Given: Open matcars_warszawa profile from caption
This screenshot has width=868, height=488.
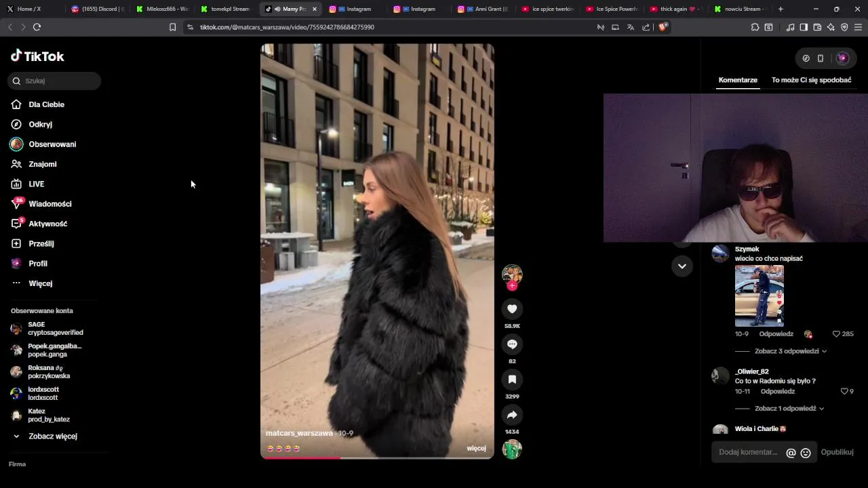Looking at the screenshot, I should (x=299, y=433).
